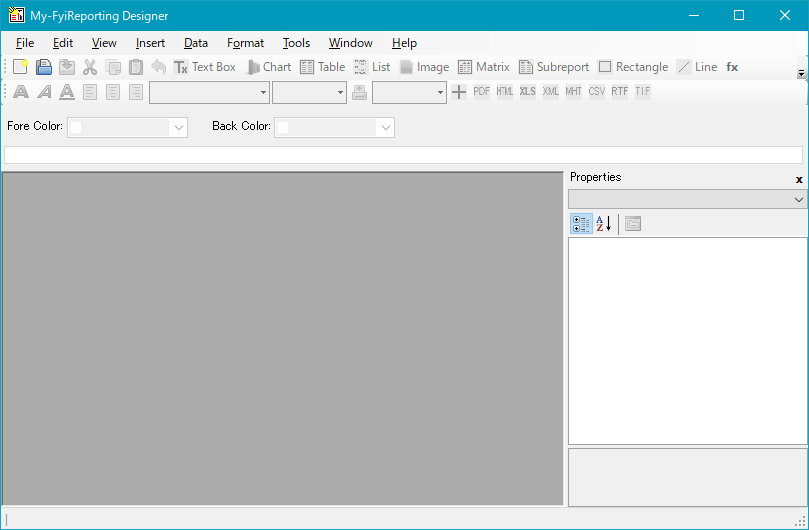Screen dimensions: 809x530
Task: Minimize the Designer window
Action: click(694, 15)
